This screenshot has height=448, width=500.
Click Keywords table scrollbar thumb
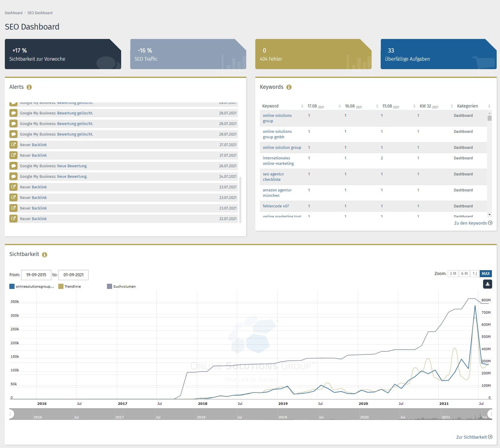489,118
